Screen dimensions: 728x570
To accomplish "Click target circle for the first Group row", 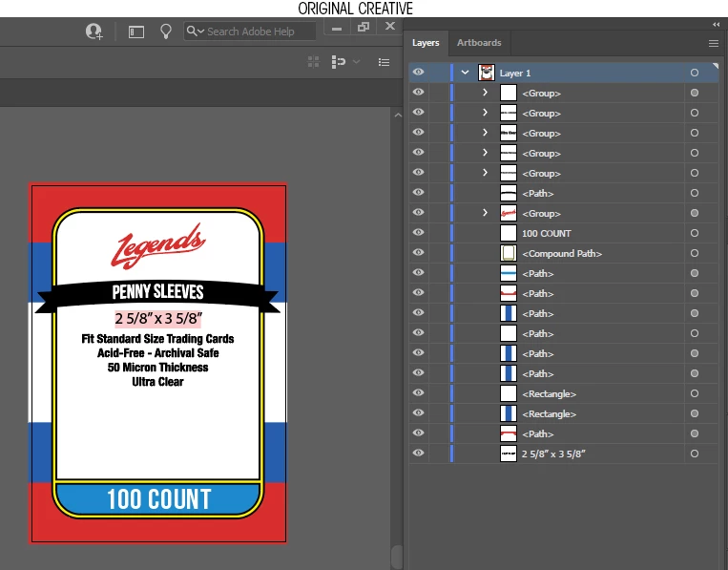I will click(694, 93).
